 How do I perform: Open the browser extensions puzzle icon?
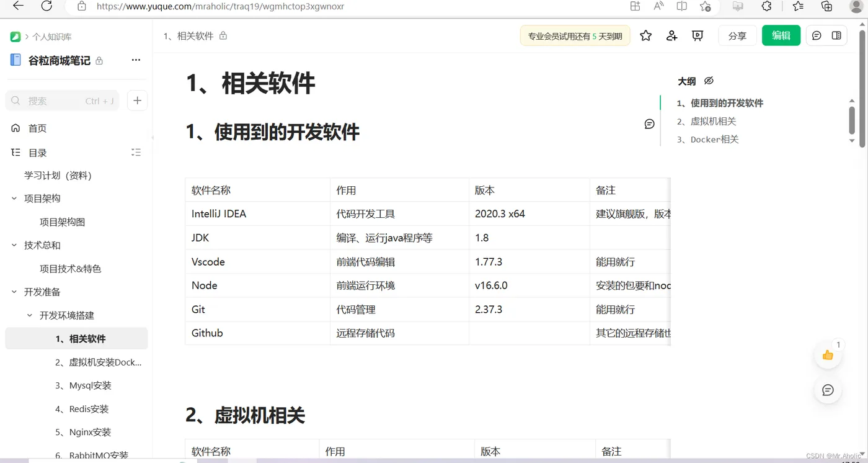click(x=767, y=6)
